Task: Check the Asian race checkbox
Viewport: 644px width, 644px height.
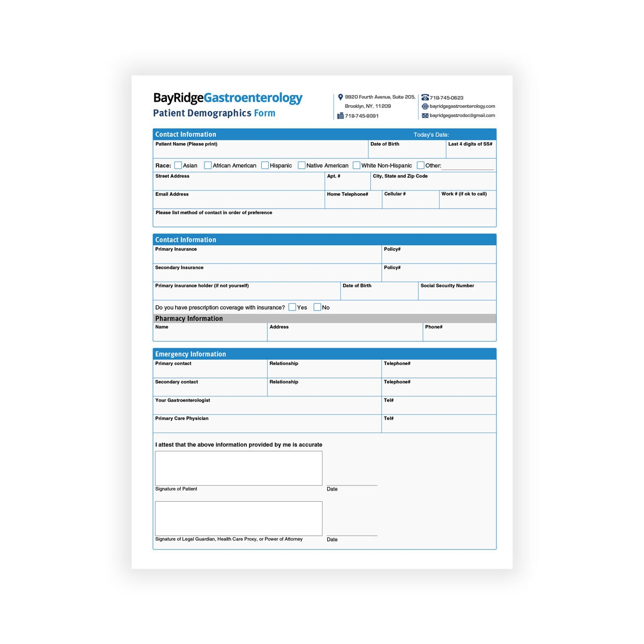Action: 178,165
